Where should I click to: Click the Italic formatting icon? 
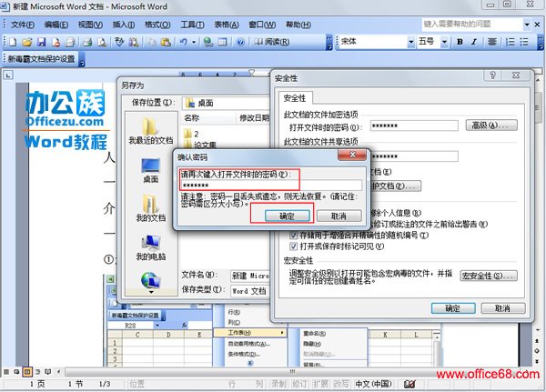(474, 42)
